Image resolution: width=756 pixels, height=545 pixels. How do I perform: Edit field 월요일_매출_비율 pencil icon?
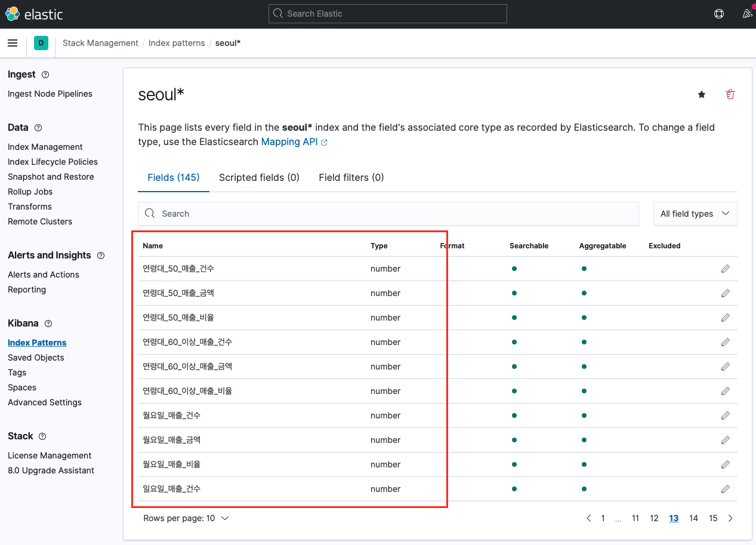click(726, 464)
